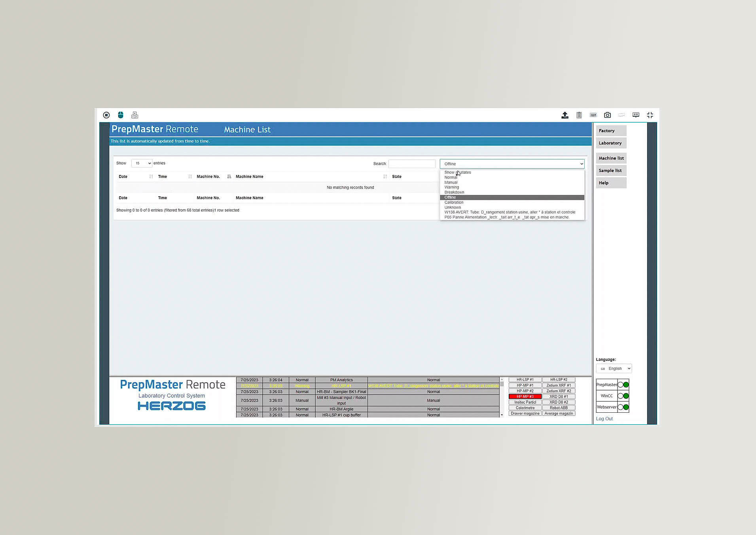Viewport: 756px width, 535px height.
Task: Open the Factory page
Action: tap(611, 131)
